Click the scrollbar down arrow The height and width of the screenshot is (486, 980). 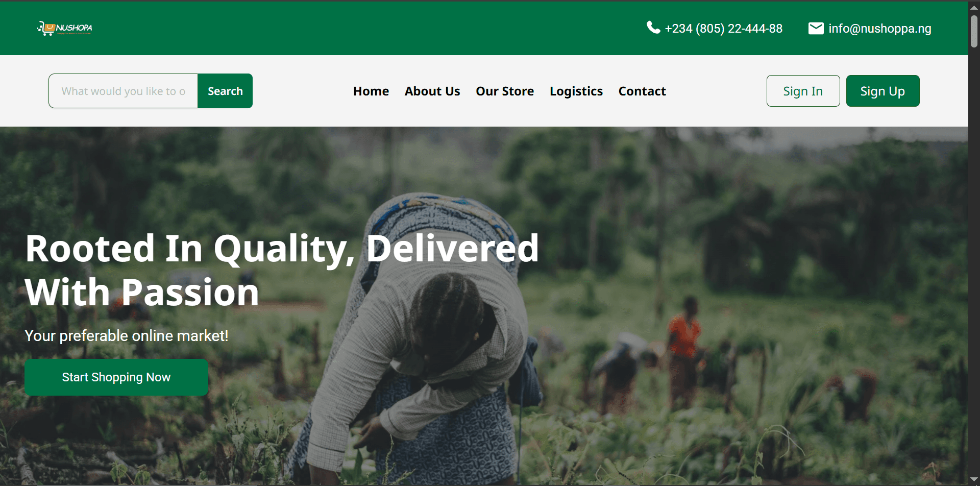click(974, 479)
